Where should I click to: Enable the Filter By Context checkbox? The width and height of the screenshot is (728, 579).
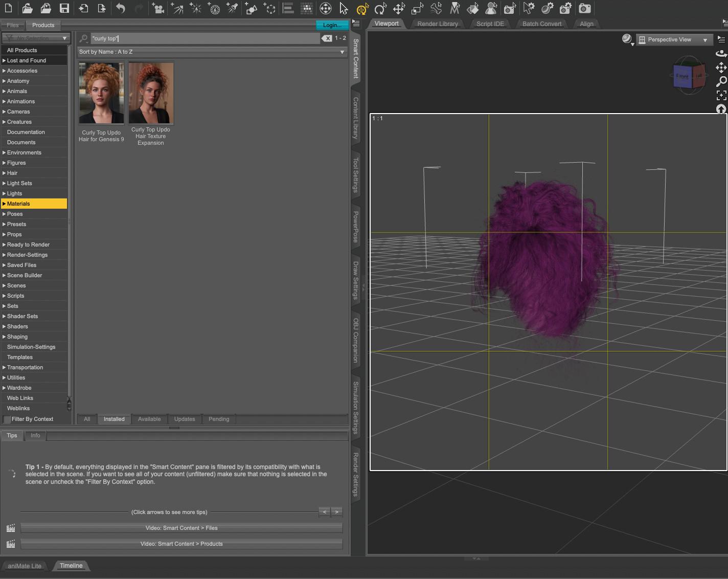7,419
